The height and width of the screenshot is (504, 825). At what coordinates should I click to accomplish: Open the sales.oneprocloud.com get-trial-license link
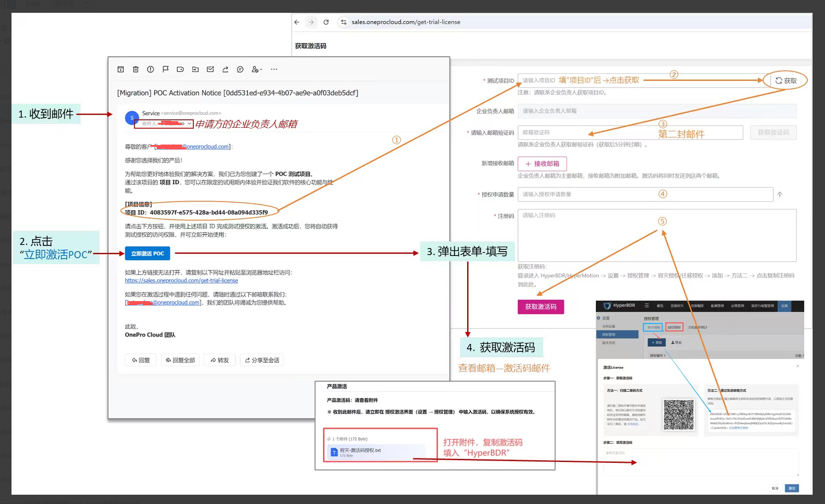click(181, 281)
